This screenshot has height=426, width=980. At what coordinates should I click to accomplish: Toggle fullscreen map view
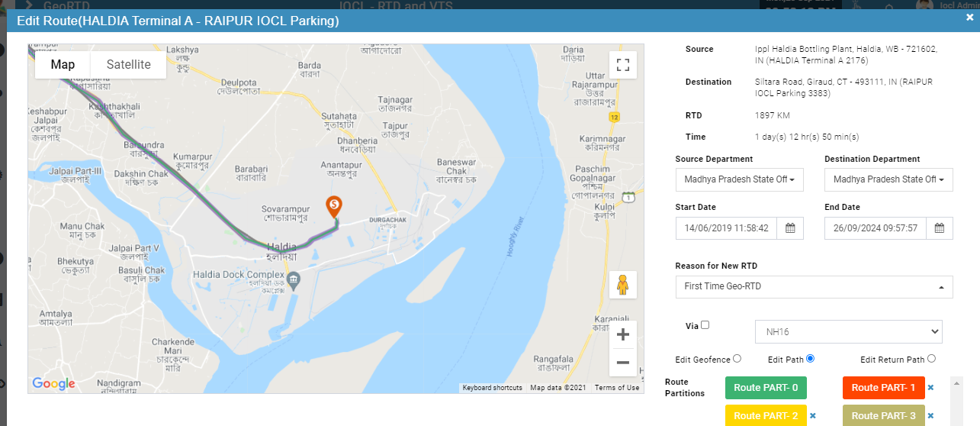click(622, 65)
